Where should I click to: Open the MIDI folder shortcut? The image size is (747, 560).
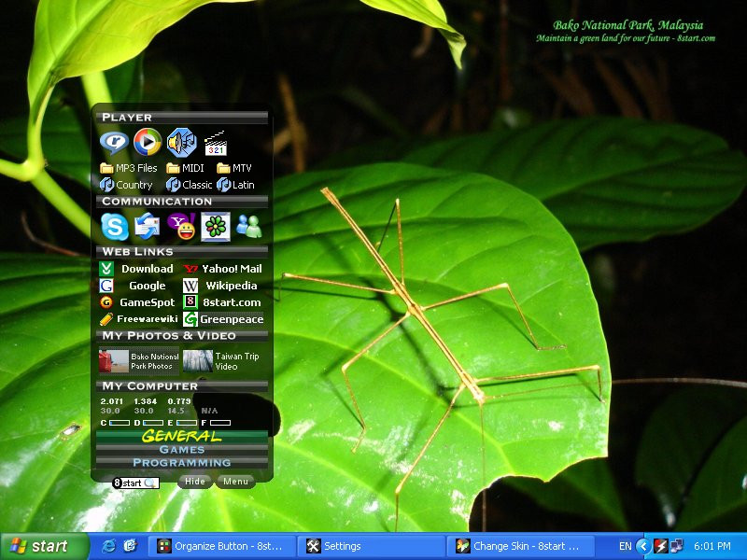tap(185, 168)
